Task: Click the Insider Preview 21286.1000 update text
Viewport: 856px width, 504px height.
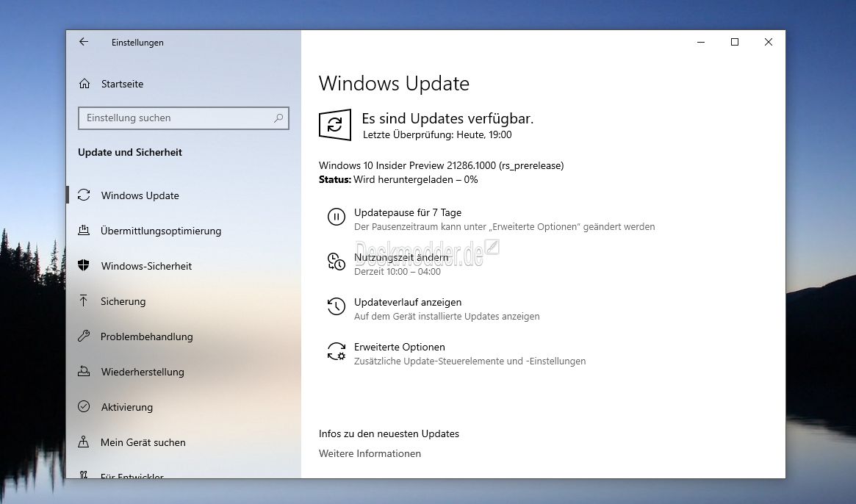Action: point(441,165)
